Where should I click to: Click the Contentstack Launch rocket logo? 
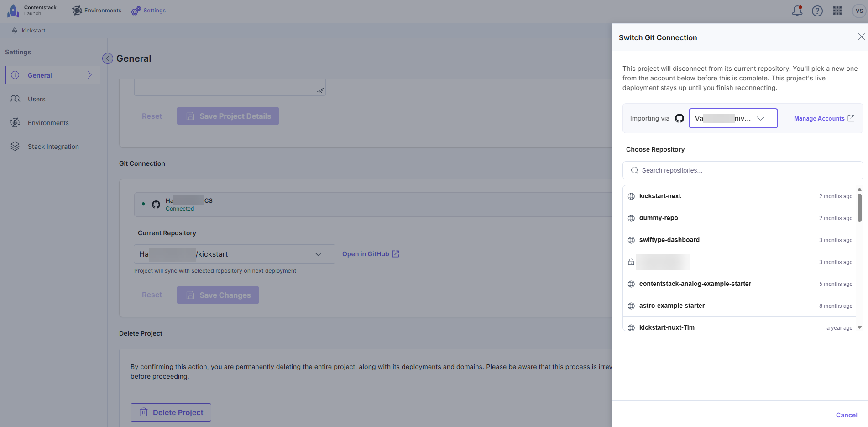[x=13, y=11]
